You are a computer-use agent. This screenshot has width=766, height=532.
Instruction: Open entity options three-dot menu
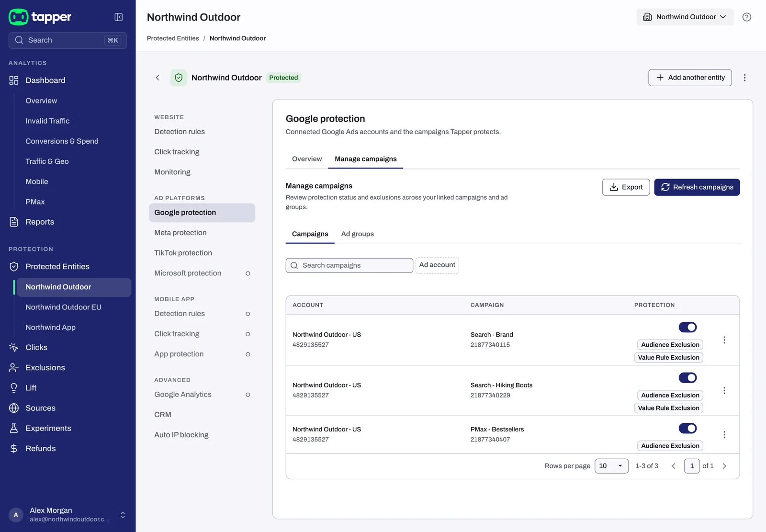pyautogui.click(x=744, y=78)
